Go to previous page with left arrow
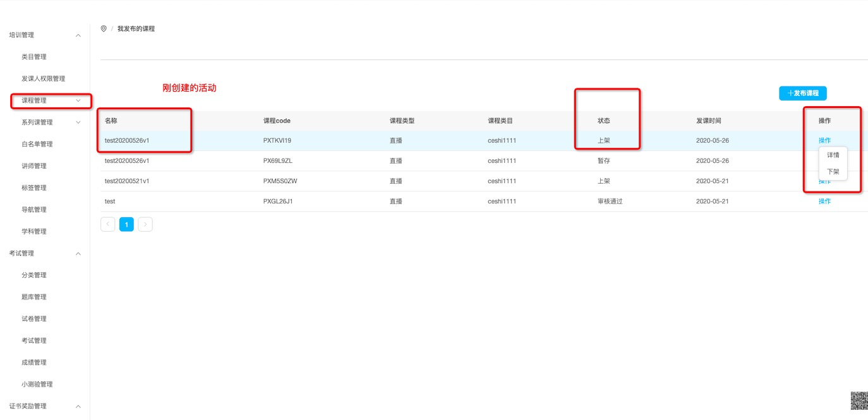Screen dimensions: 868x420 coord(107,224)
